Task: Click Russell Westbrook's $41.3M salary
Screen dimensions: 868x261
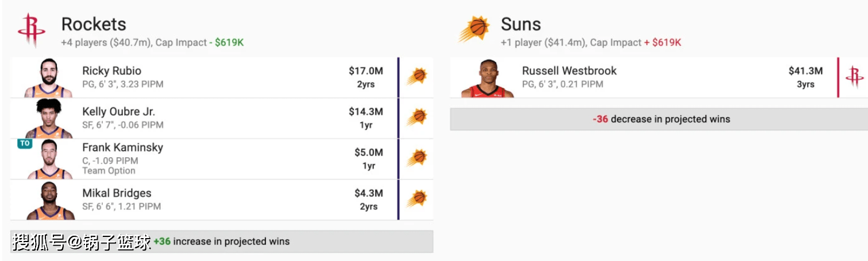Action: coord(805,71)
